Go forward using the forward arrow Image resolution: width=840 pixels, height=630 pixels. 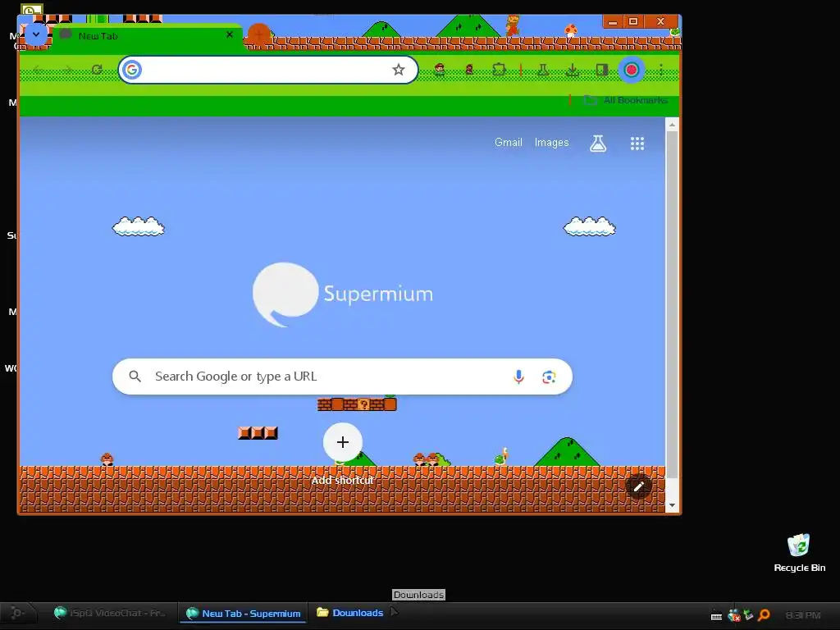[67, 70]
